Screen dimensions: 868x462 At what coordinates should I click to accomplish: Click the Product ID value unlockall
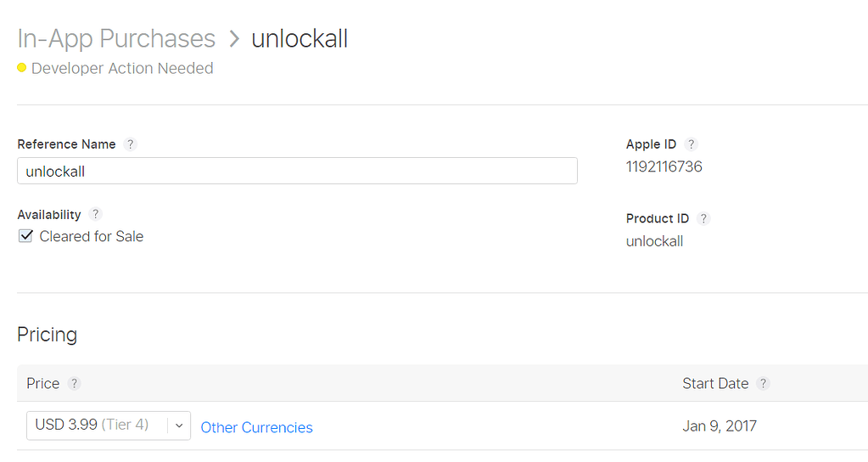coord(654,241)
